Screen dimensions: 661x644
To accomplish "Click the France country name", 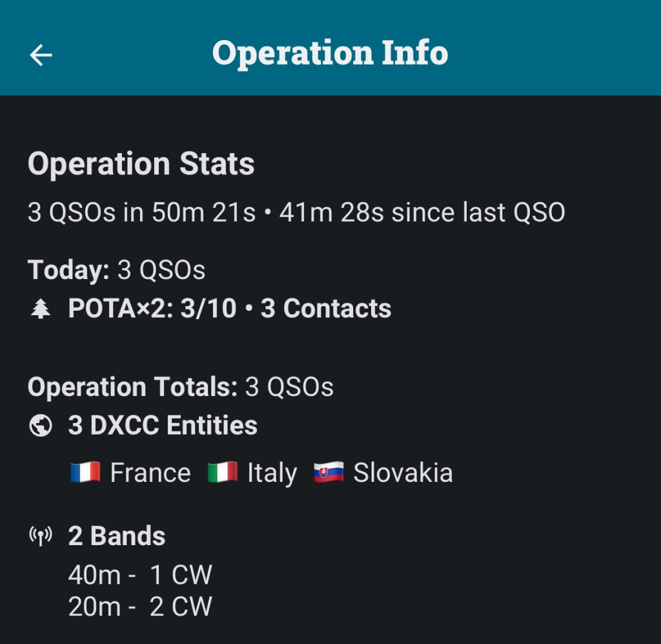I will point(150,473).
